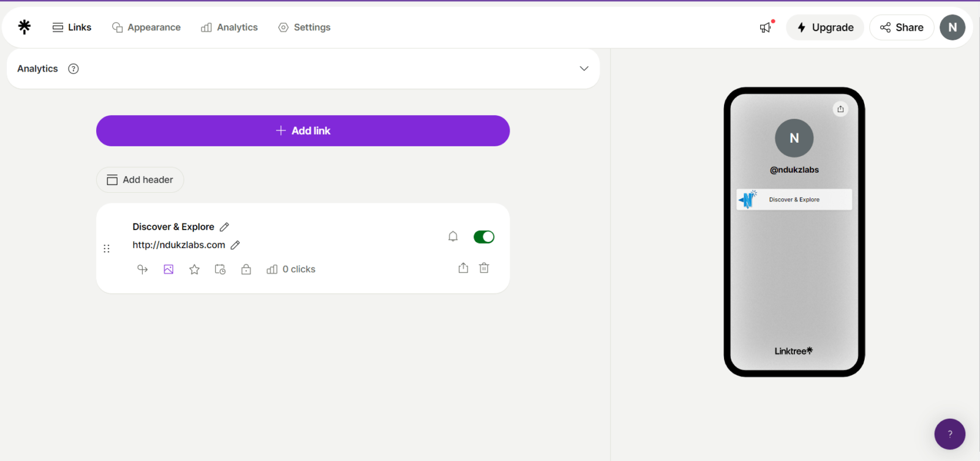This screenshot has height=461, width=980.
Task: Open the megaphone announcements icon in the header
Action: [765, 27]
